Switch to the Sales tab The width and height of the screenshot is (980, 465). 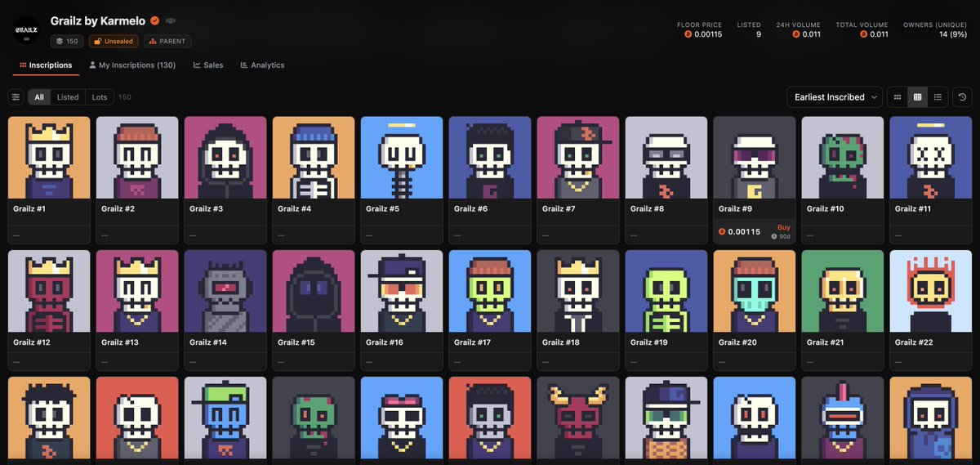click(x=208, y=65)
